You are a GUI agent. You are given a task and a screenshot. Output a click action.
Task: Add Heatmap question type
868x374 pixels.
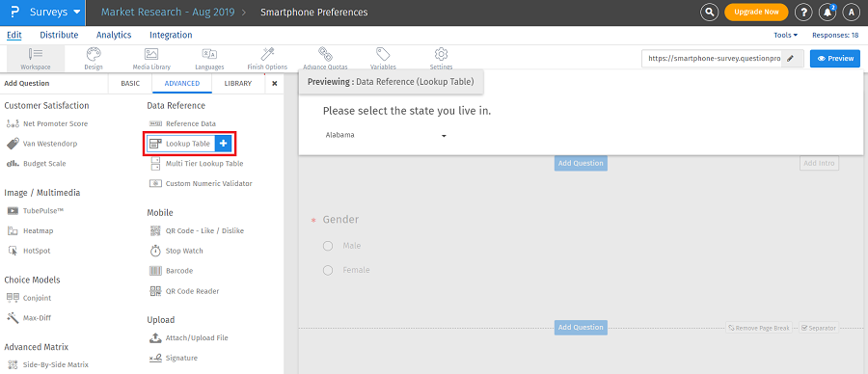30,230
